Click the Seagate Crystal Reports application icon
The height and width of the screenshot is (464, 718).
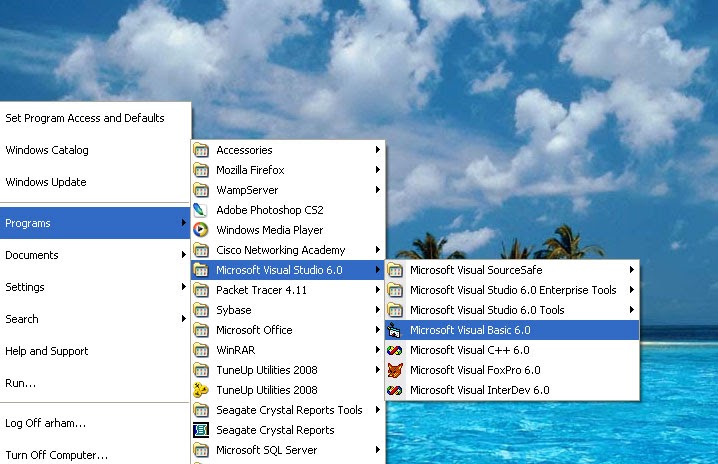click(x=201, y=430)
